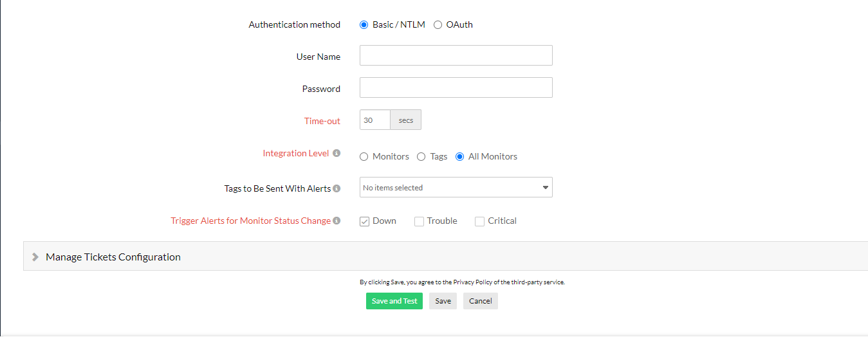Cancel the integration form
868x337 pixels.
click(480, 301)
